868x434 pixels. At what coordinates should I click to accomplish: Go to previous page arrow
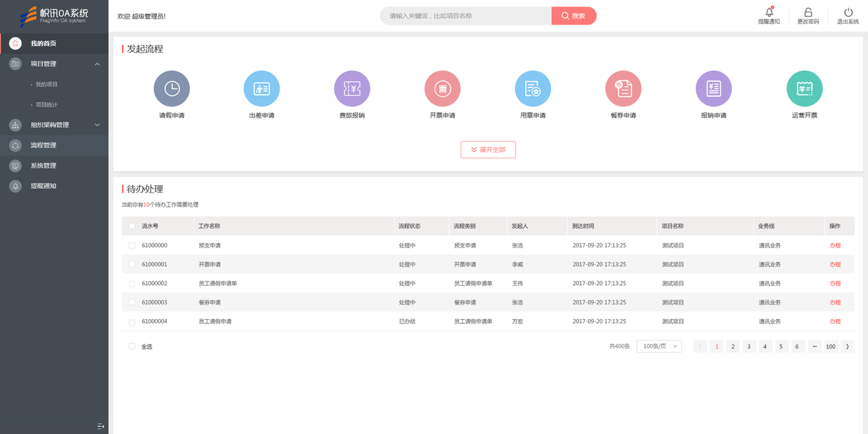click(x=700, y=346)
